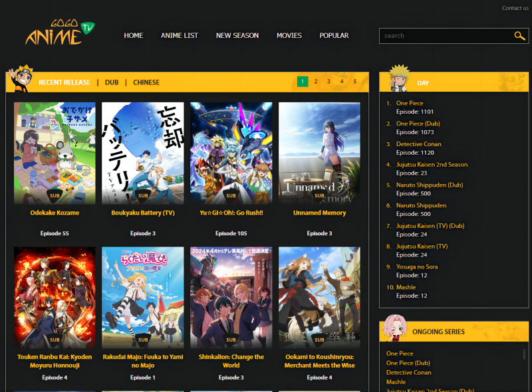Viewport: 532px width, 392px height.
Task: Switch to the CHINESE release tab
Action: 146,82
